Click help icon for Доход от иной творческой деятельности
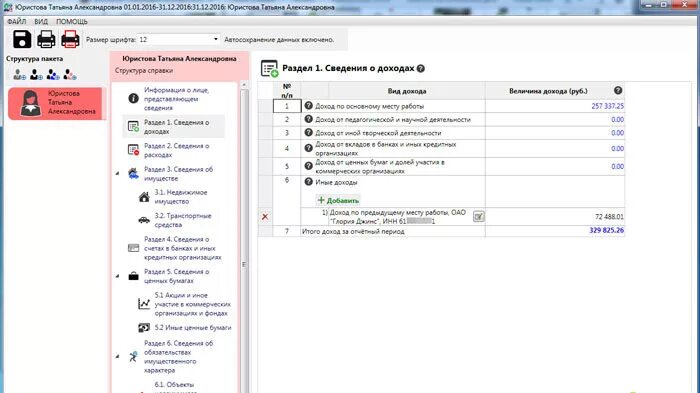This screenshot has width=700, height=393. [x=308, y=133]
